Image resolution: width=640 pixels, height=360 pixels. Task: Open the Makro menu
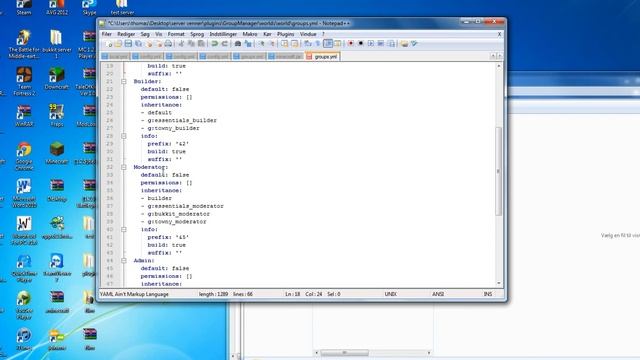coord(250,34)
